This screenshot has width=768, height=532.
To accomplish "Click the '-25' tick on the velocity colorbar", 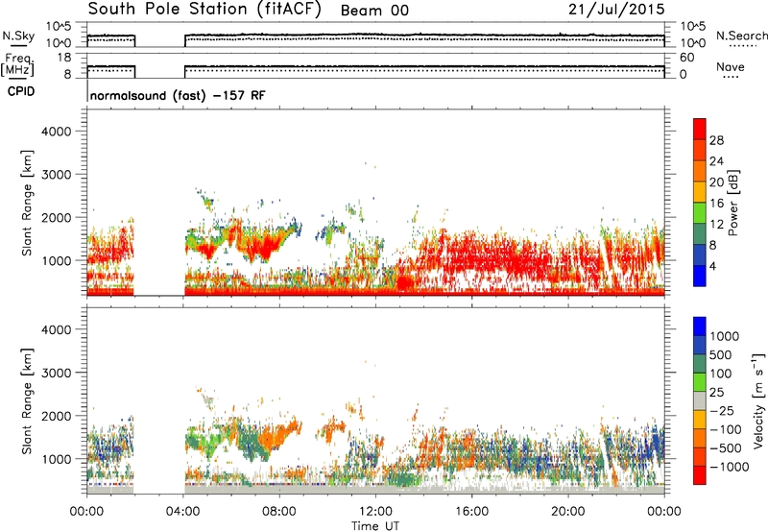I will click(720, 411).
